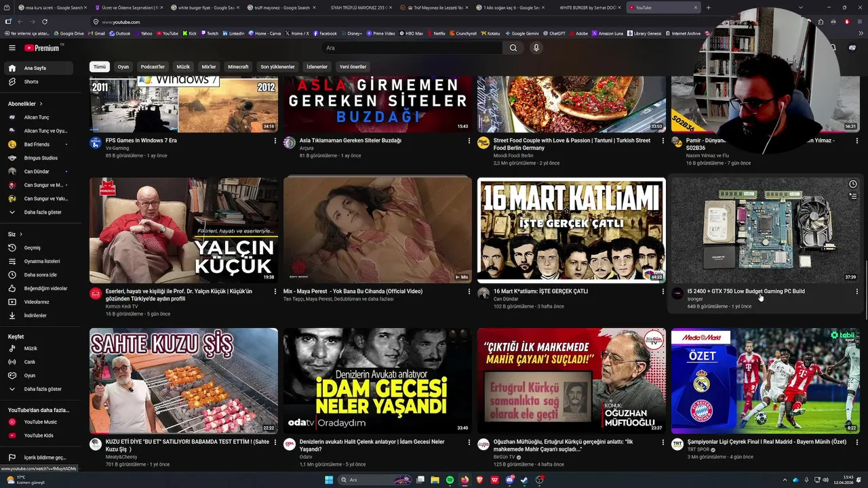Select the Tümü filter chip
Screen dimensions: 868x488
click(100, 67)
